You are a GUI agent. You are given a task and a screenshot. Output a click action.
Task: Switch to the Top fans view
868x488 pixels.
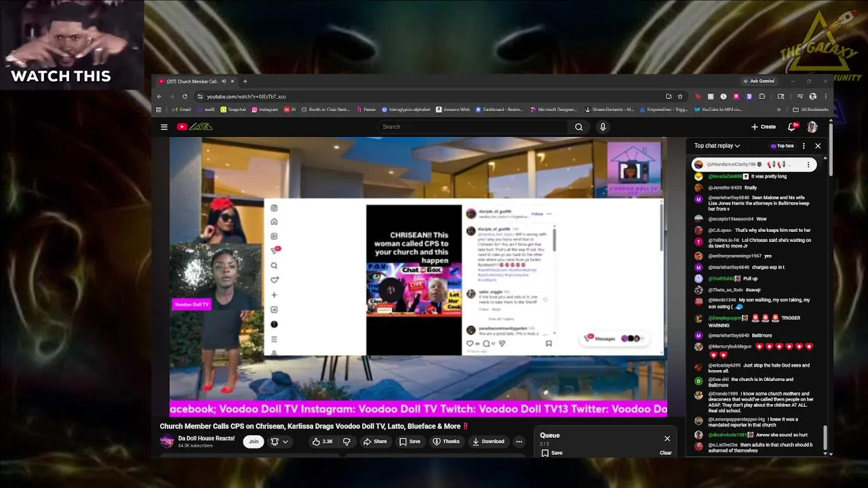pyautogui.click(x=782, y=146)
